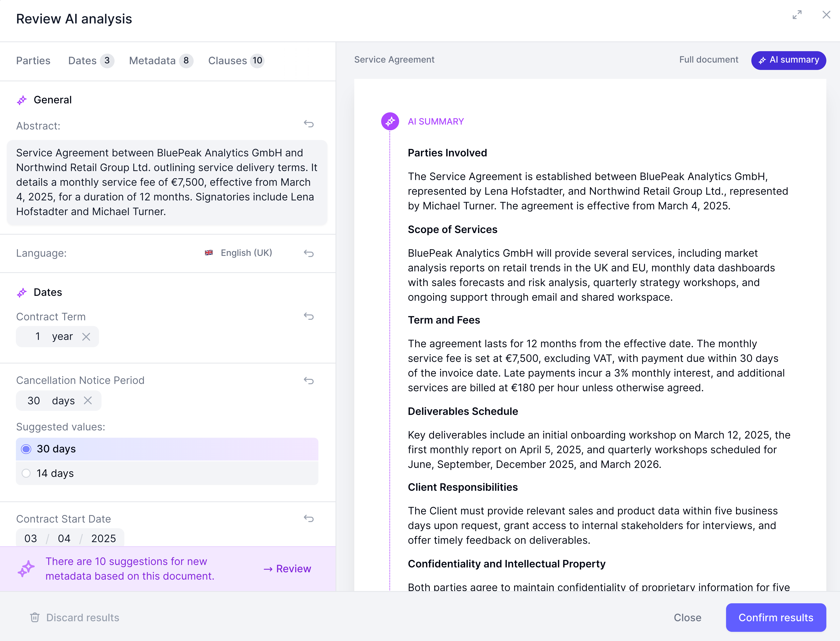Switch to the Metadata tab
840x641 pixels.
152,60
